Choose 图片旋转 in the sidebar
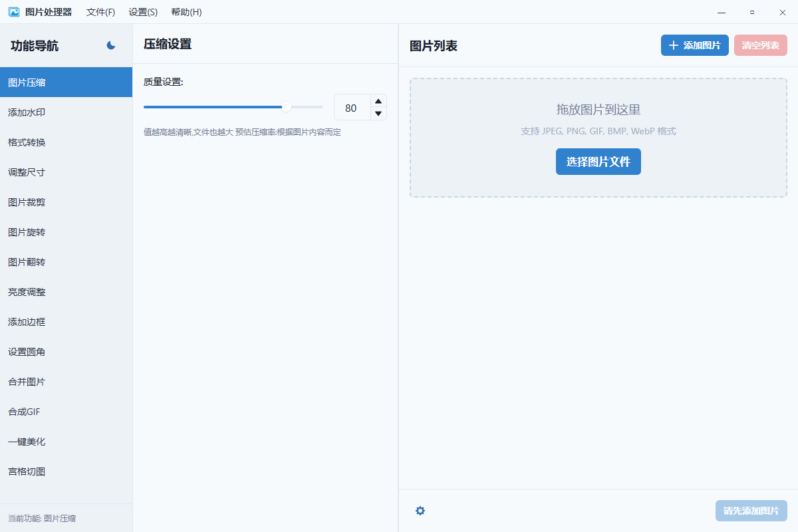This screenshot has height=532, width=798. point(66,232)
